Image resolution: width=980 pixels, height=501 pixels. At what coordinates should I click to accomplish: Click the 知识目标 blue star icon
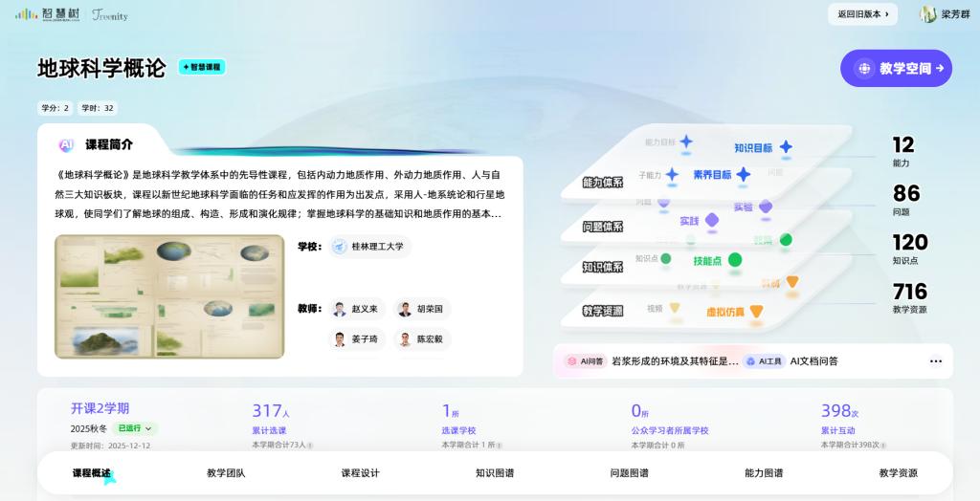coord(786,147)
